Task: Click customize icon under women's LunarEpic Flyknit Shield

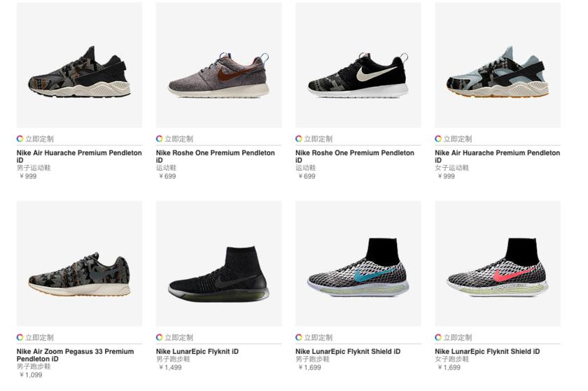Action: [x=438, y=337]
